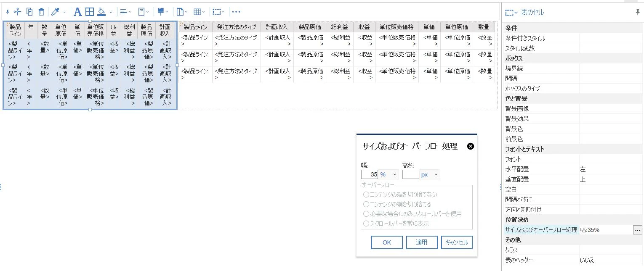The width and height of the screenshot is (644, 271).
Task: Click the dashed rectangle select icon in the toolbar
Action: pos(216,12)
